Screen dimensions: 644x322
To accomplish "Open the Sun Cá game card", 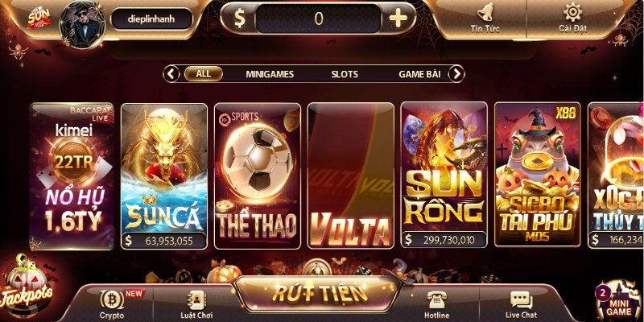I will [164, 175].
